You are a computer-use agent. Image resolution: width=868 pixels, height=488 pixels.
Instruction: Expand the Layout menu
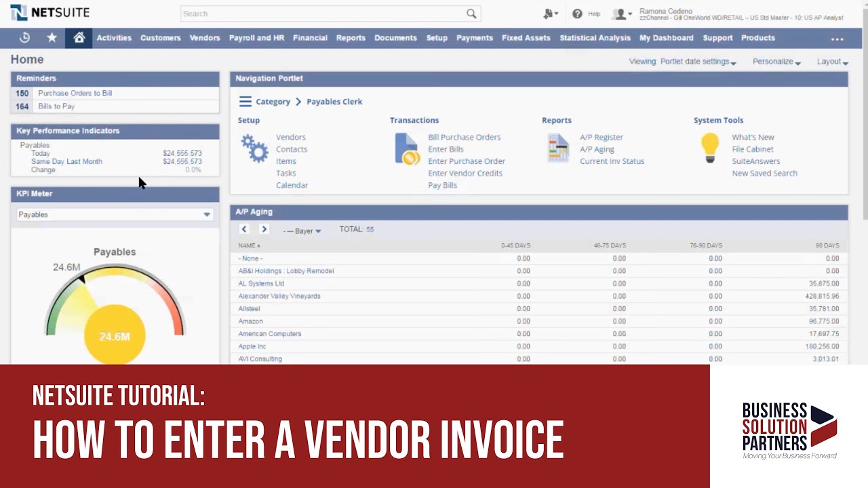click(x=833, y=62)
